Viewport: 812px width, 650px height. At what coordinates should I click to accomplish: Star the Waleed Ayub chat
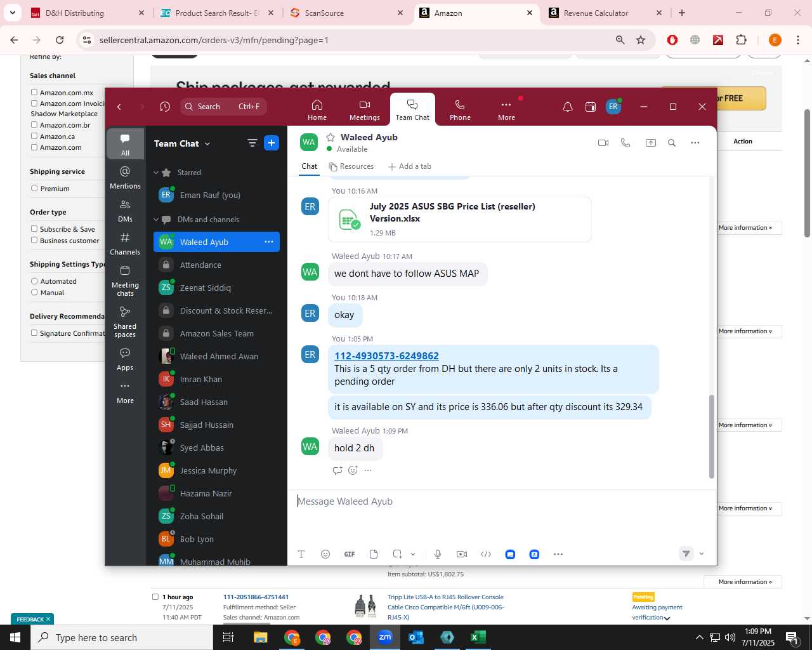point(331,137)
